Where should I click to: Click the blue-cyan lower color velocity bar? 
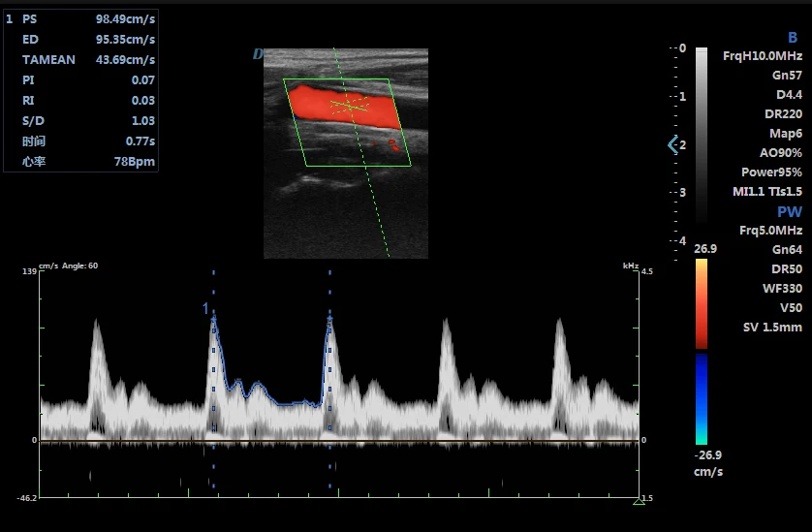[x=702, y=399]
